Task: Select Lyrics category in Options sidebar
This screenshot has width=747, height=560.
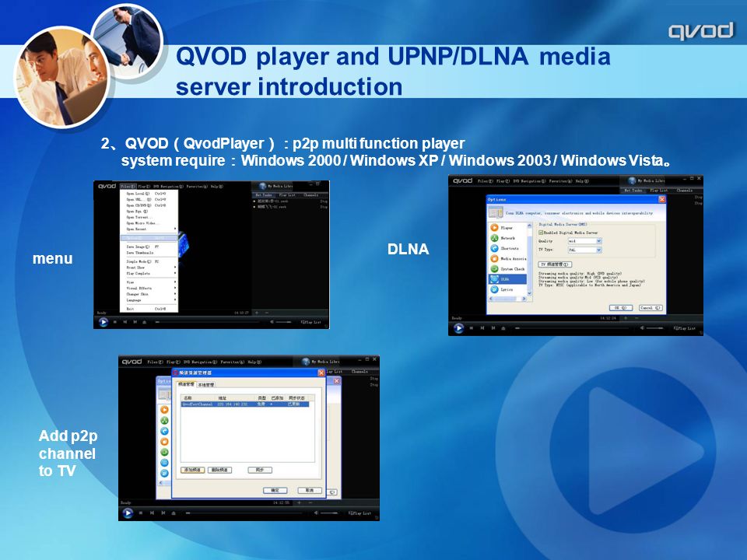Action: (x=508, y=289)
